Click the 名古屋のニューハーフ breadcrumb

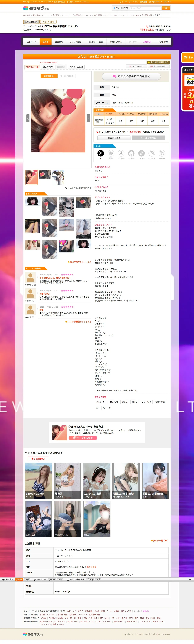[61, 15]
